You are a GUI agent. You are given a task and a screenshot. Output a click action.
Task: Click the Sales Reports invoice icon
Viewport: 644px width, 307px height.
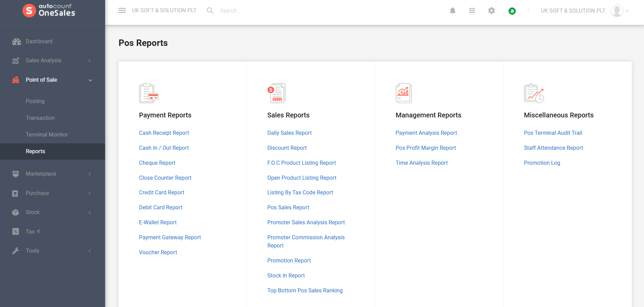point(277,93)
